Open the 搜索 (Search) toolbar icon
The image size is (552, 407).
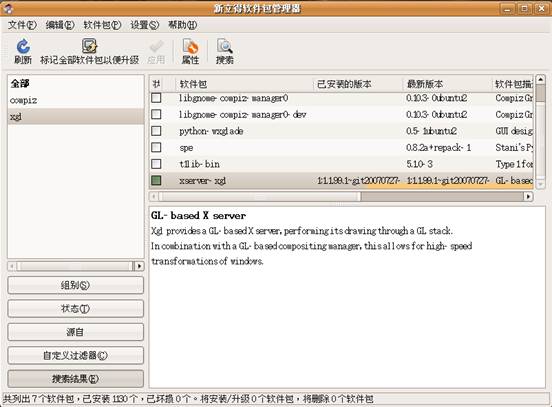(225, 46)
